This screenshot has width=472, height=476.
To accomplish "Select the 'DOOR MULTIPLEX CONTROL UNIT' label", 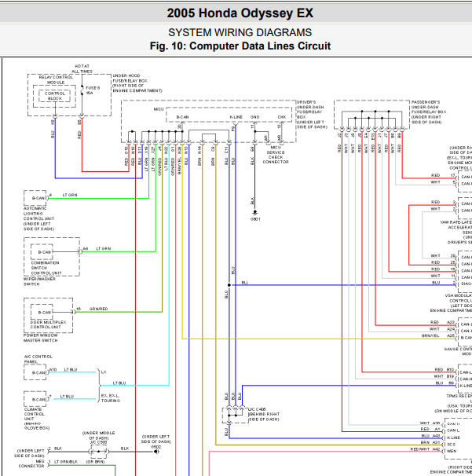I will (x=48, y=324).
